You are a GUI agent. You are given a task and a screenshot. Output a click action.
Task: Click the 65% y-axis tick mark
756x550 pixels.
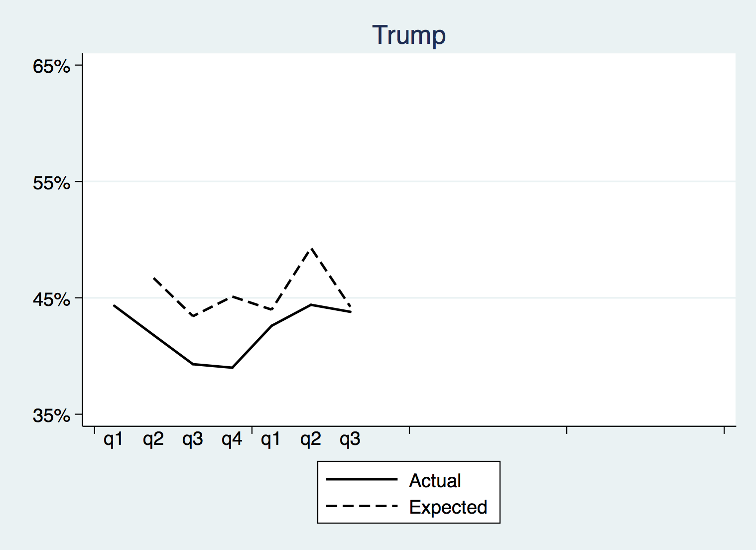tap(79, 65)
